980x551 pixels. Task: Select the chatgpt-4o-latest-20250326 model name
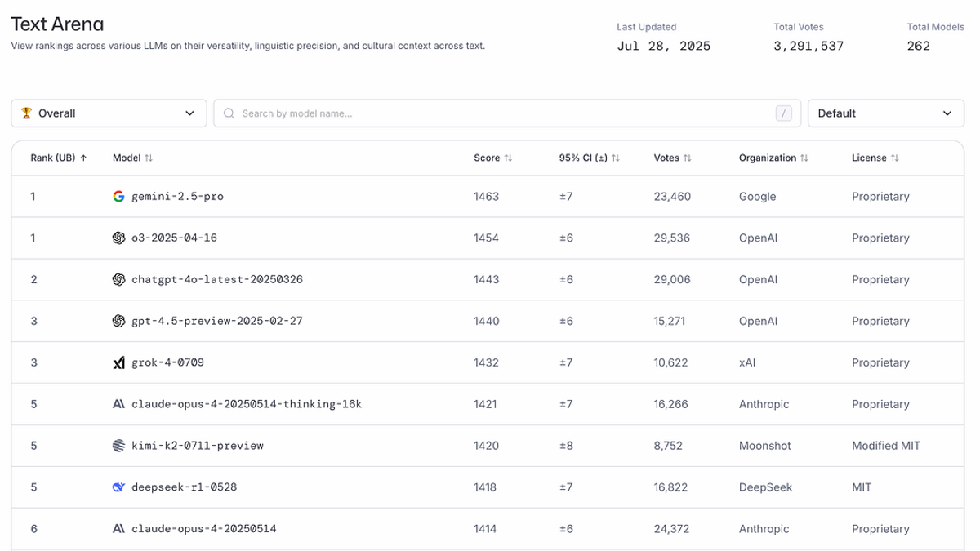coord(217,280)
